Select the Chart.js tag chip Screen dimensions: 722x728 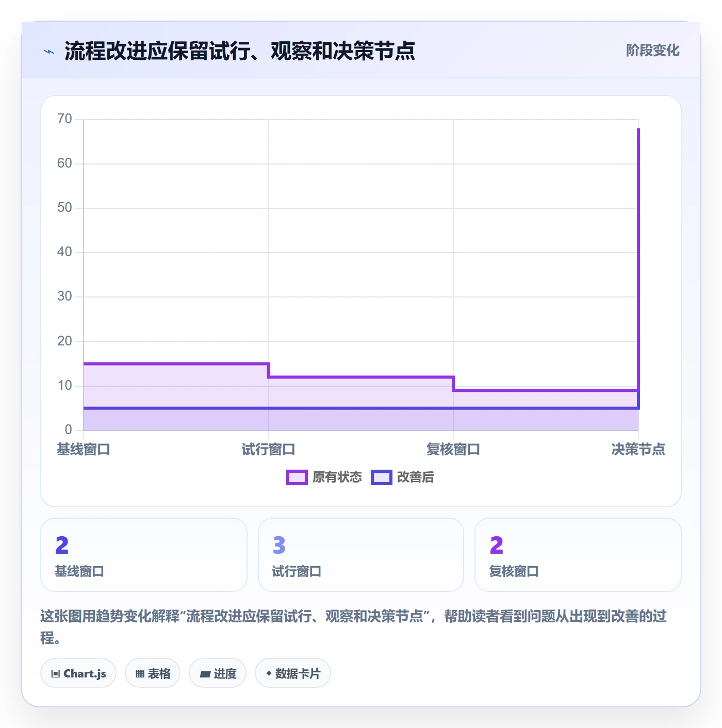click(x=78, y=673)
